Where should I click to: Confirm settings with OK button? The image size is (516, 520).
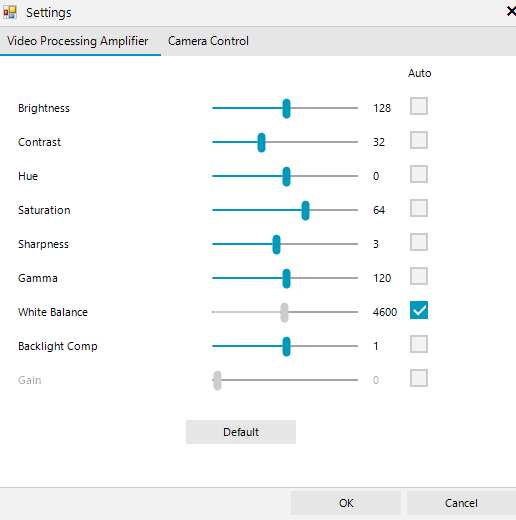pyautogui.click(x=346, y=503)
